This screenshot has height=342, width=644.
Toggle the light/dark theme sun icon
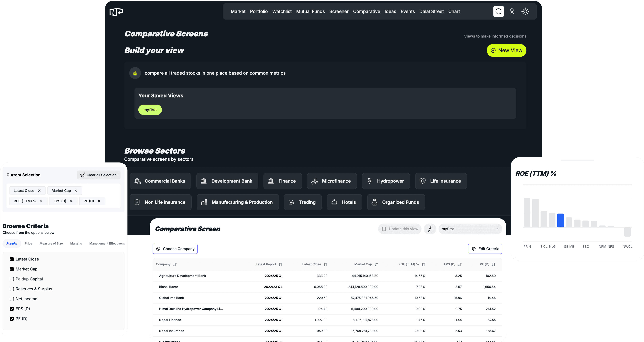point(525,12)
